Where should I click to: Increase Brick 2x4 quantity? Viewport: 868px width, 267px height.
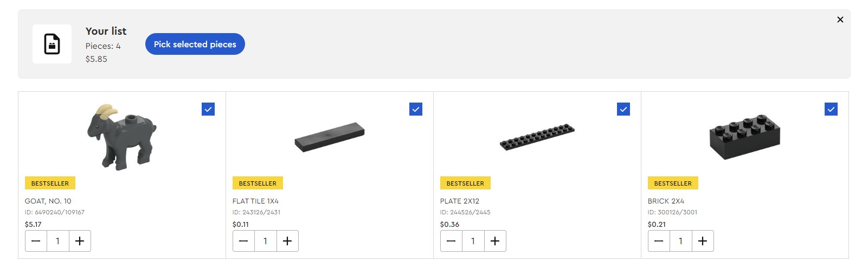(x=703, y=241)
